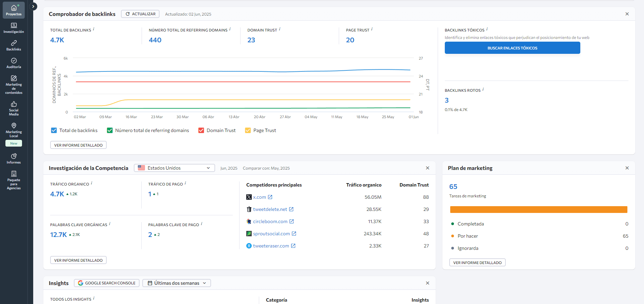Open x.com in external tab icon
644x304 pixels.
[270, 197]
